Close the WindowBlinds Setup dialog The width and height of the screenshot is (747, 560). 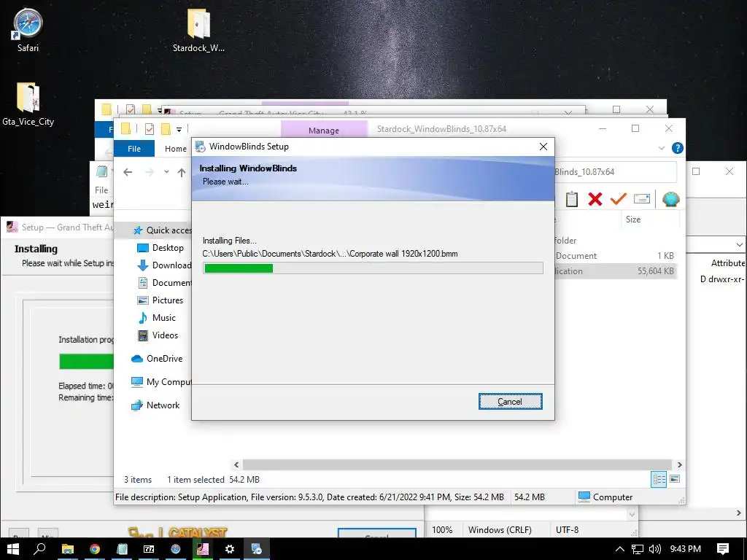(543, 147)
